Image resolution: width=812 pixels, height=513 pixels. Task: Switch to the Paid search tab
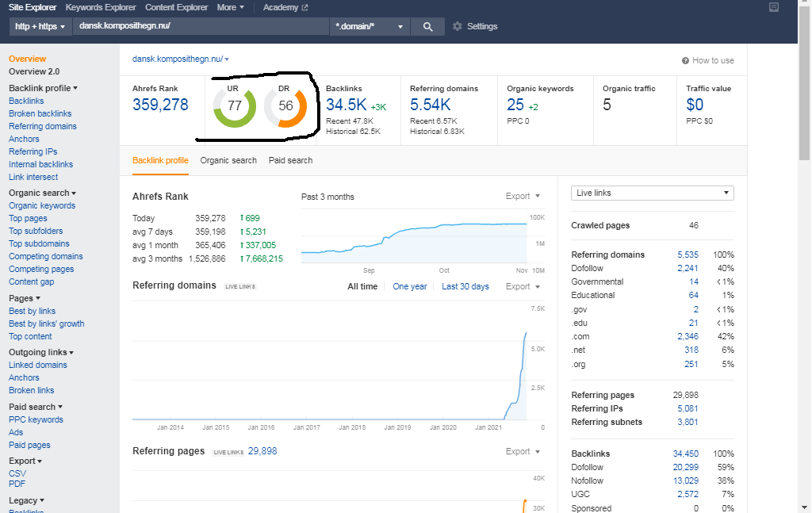[x=290, y=160]
